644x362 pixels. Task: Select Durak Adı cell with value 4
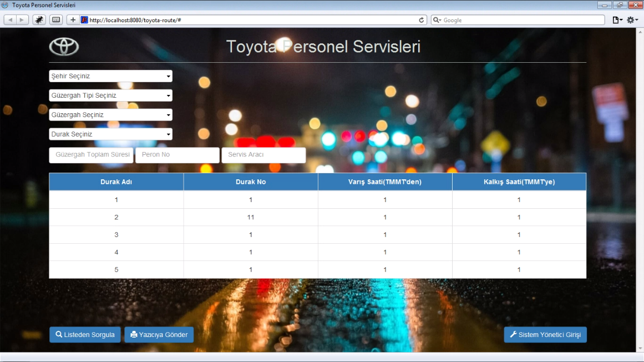116,252
